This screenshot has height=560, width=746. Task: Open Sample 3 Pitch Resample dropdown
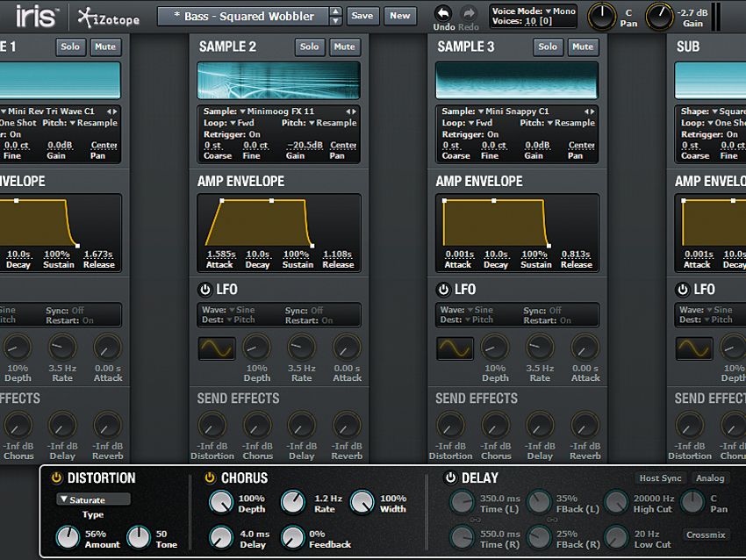click(571, 123)
